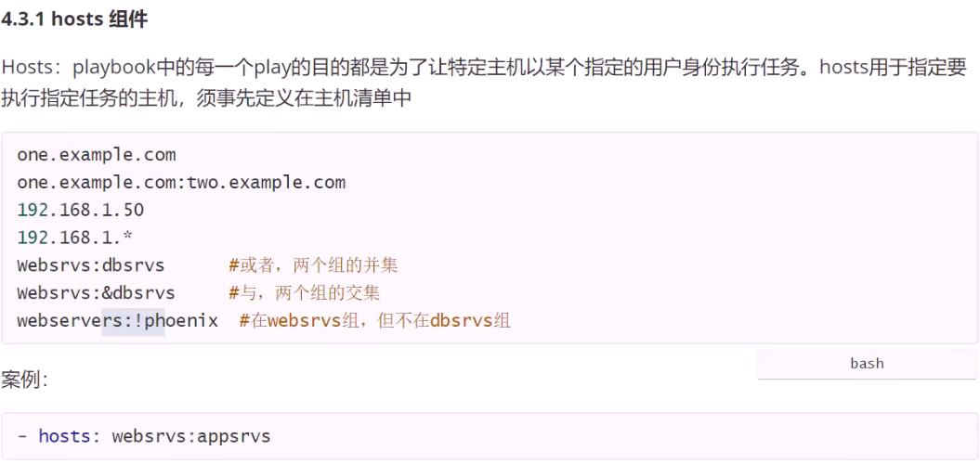
Task: Click the 4.3.1 hosts 组件 heading
Action: (74, 19)
